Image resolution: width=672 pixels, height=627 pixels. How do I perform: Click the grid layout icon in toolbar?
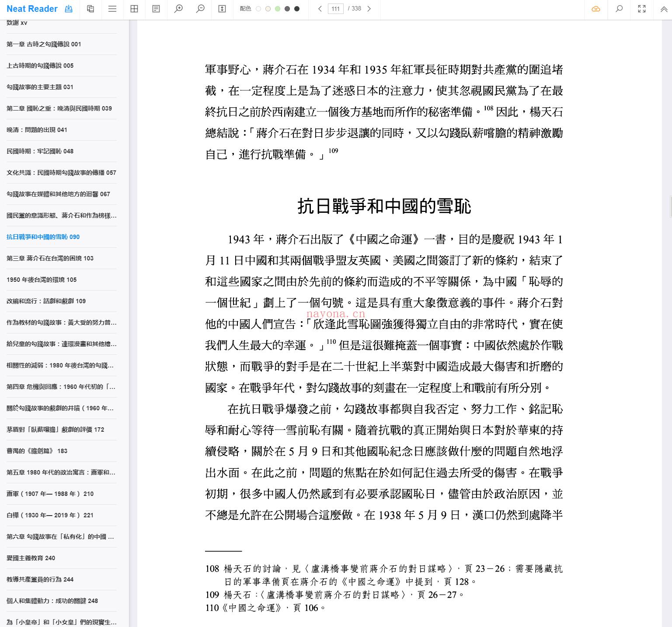pyautogui.click(x=134, y=9)
